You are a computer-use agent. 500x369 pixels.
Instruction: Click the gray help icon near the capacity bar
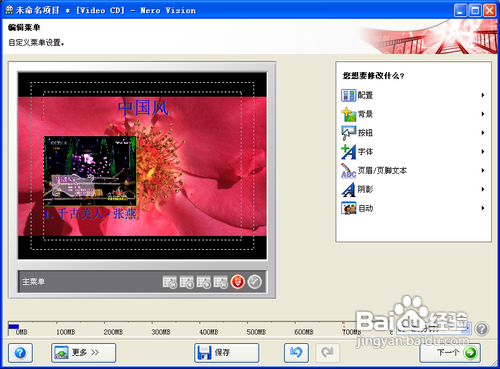point(482,329)
